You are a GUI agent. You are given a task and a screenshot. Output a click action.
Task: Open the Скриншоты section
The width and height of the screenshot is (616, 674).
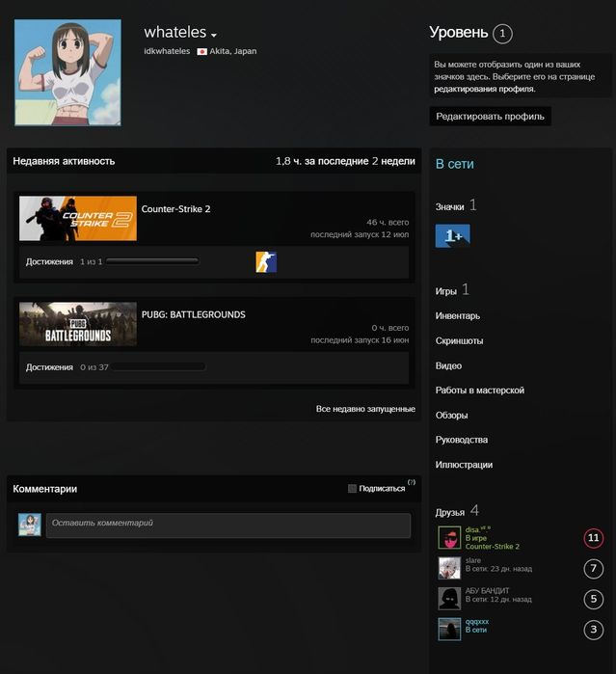459,341
